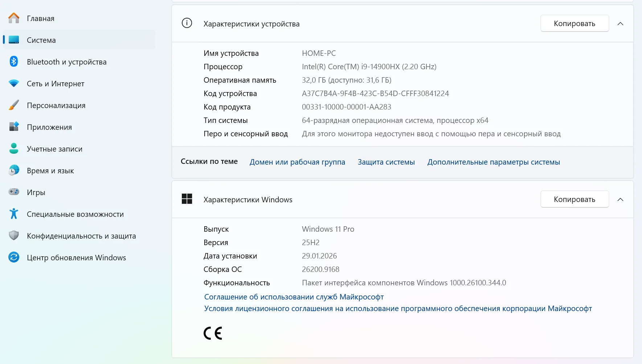Click the Главная home icon
Screen dimensions: 642x364
[14, 18]
